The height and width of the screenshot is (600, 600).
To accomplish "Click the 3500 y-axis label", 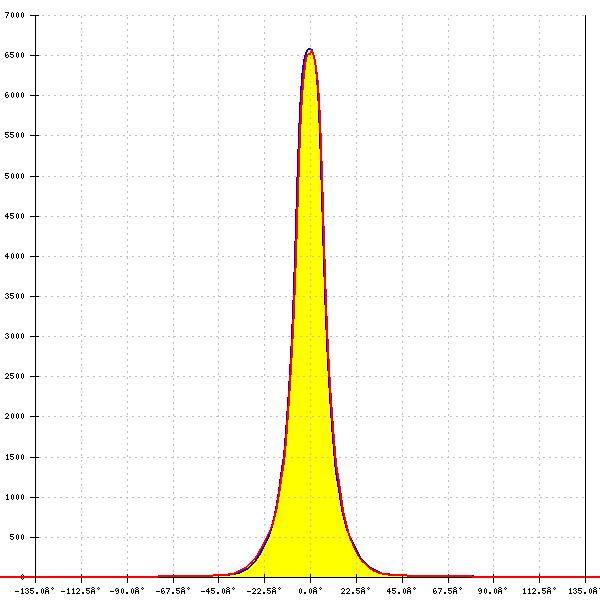I will (15, 296).
